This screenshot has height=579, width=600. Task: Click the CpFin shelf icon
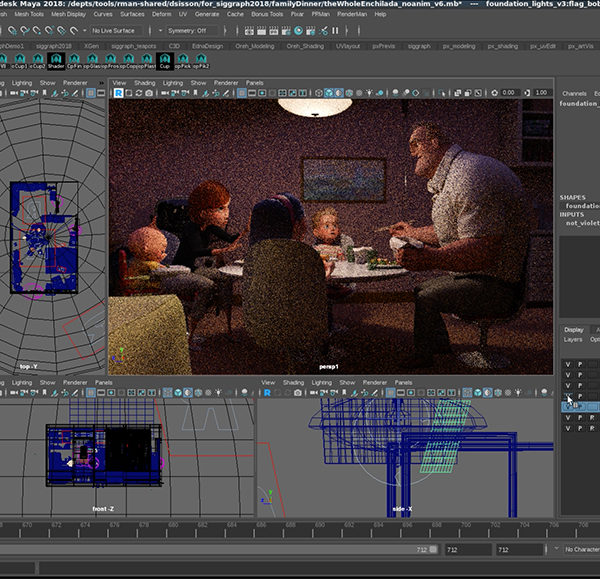click(74, 61)
